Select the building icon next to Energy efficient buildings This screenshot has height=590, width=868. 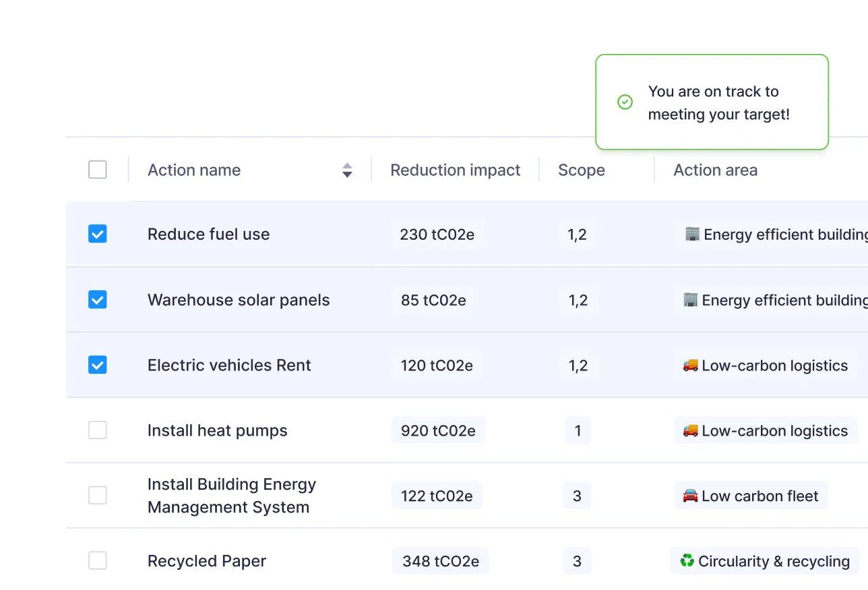point(692,234)
